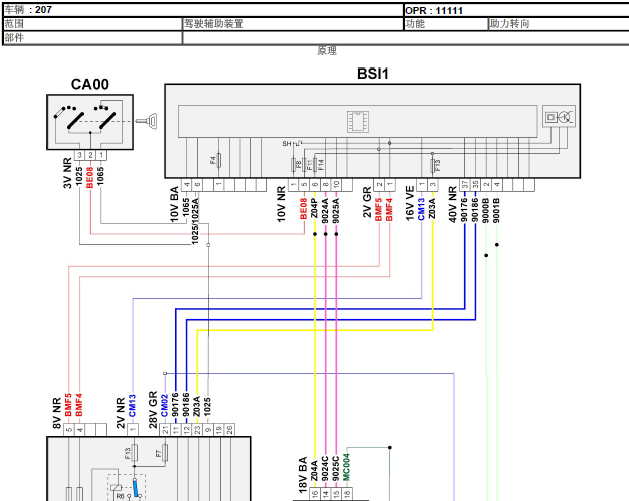
Task: Click CM13 label on 16V VE connector
Action: [421, 209]
